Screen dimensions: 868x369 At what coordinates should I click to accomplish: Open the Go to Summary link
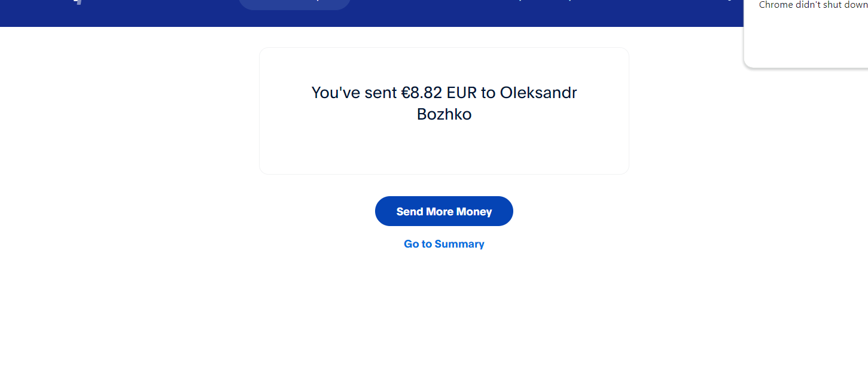(x=444, y=244)
